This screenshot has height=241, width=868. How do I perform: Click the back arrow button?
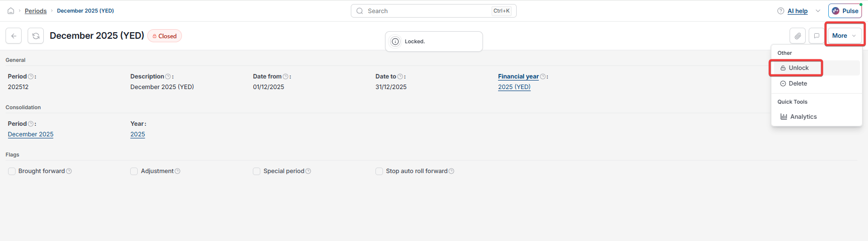(14, 36)
